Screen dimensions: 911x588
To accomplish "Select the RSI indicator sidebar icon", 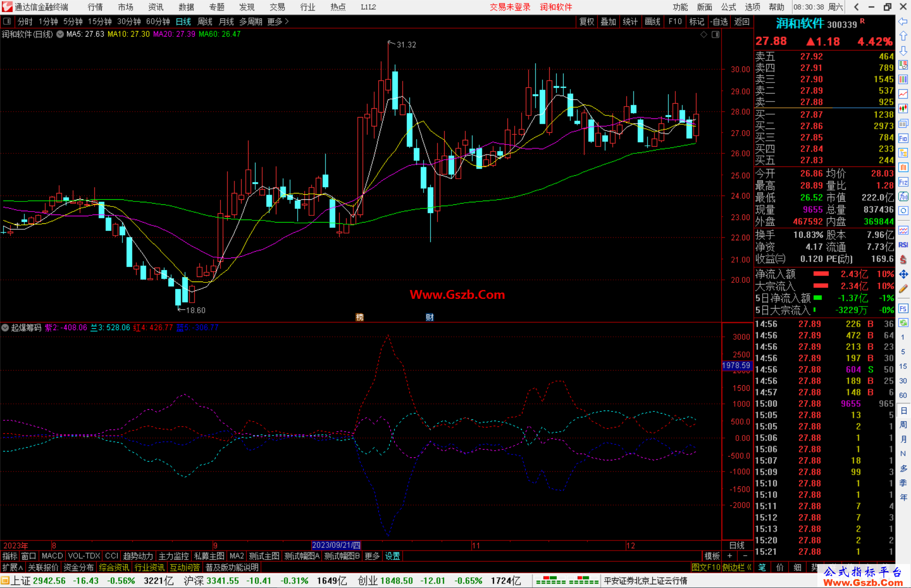I will (x=903, y=245).
